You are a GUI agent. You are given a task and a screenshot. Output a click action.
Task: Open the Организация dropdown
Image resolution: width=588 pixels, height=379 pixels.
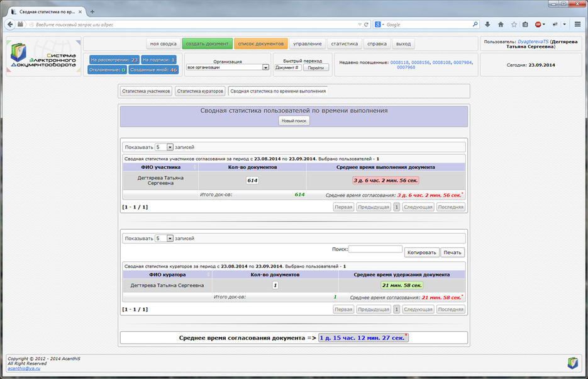tap(228, 67)
